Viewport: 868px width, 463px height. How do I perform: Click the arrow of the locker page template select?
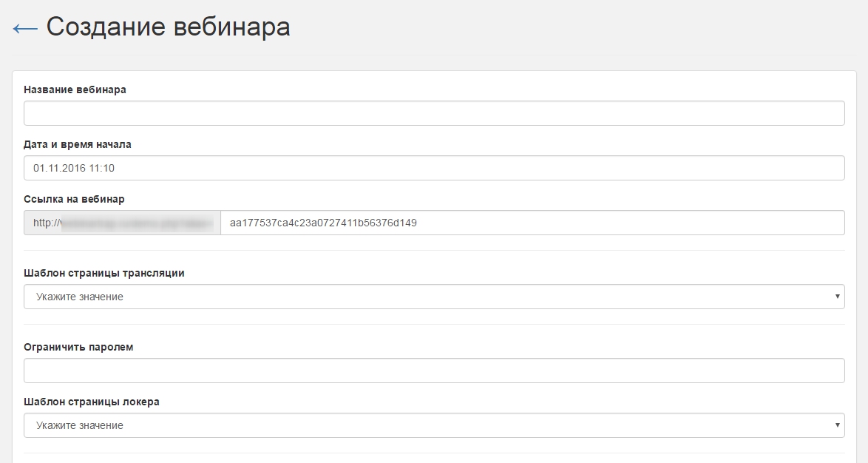click(x=837, y=425)
